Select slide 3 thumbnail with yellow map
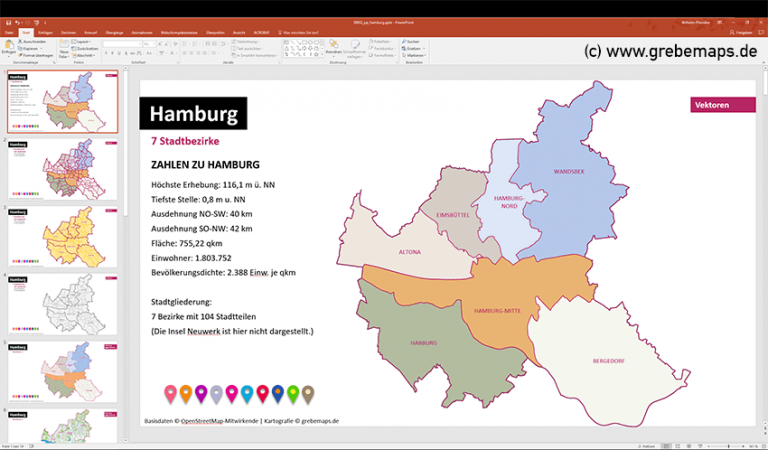This screenshot has width=768, height=450. click(63, 237)
